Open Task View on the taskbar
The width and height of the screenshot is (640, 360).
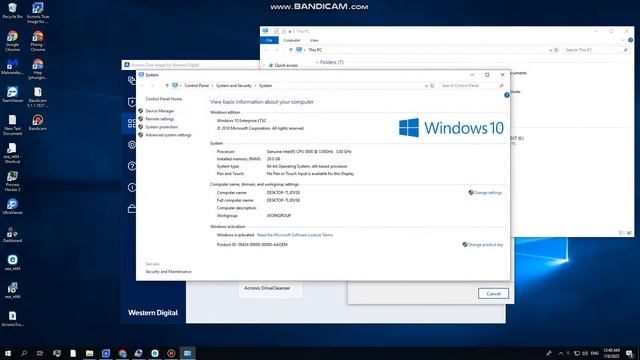pyautogui.click(x=40, y=353)
